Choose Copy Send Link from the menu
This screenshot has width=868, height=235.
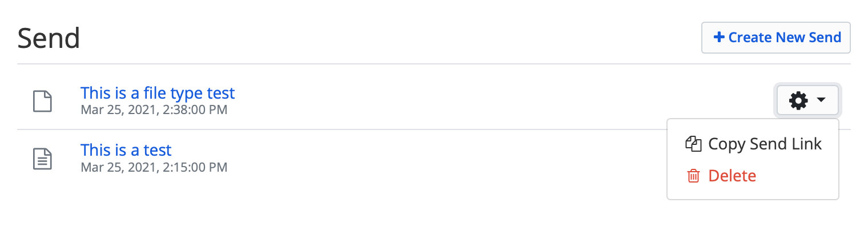(753, 144)
